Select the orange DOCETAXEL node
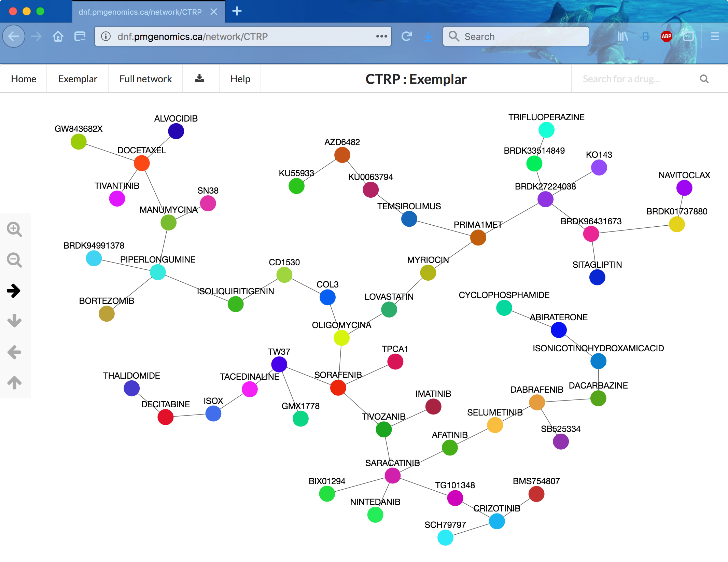This screenshot has height=562, width=728. 142,163
